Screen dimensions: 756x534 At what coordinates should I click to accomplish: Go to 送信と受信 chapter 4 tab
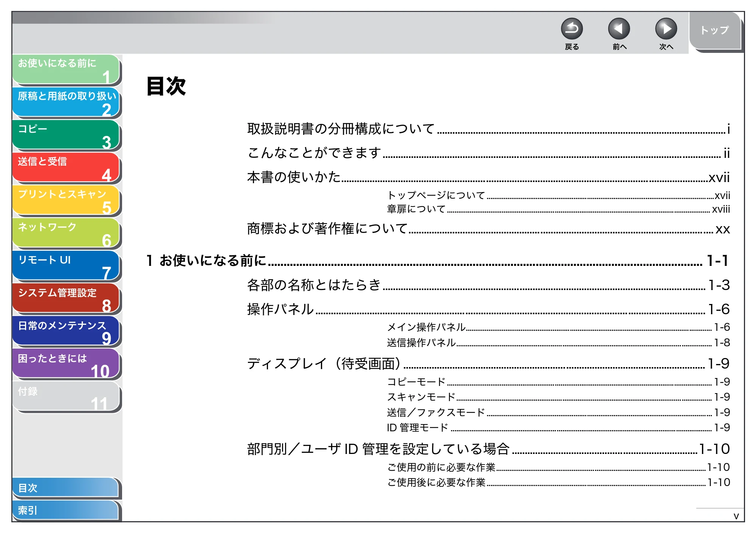click(x=66, y=167)
